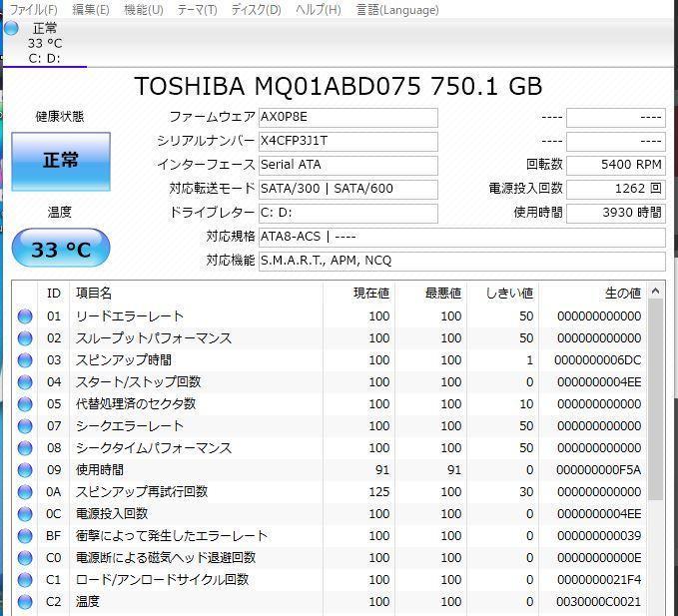Select the スピンアップ時間 row name
Image resolution: width=678 pixels, height=616 pixels.
pyautogui.click(x=124, y=360)
